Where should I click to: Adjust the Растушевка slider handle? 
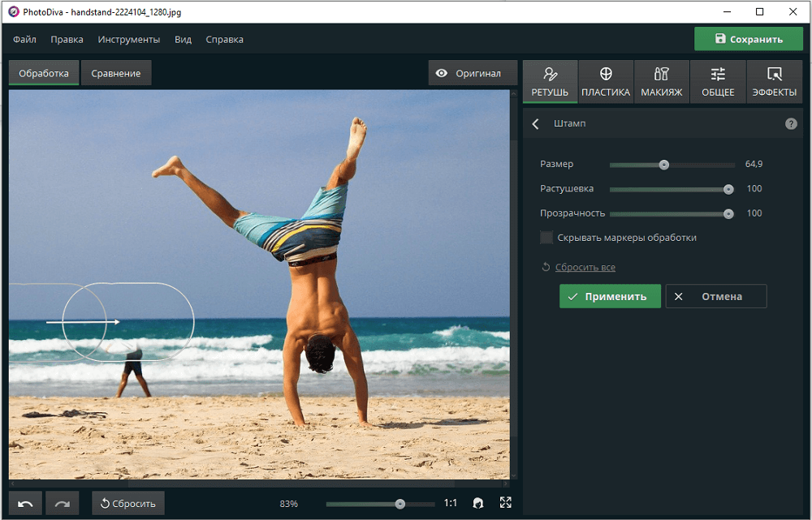[x=728, y=189]
